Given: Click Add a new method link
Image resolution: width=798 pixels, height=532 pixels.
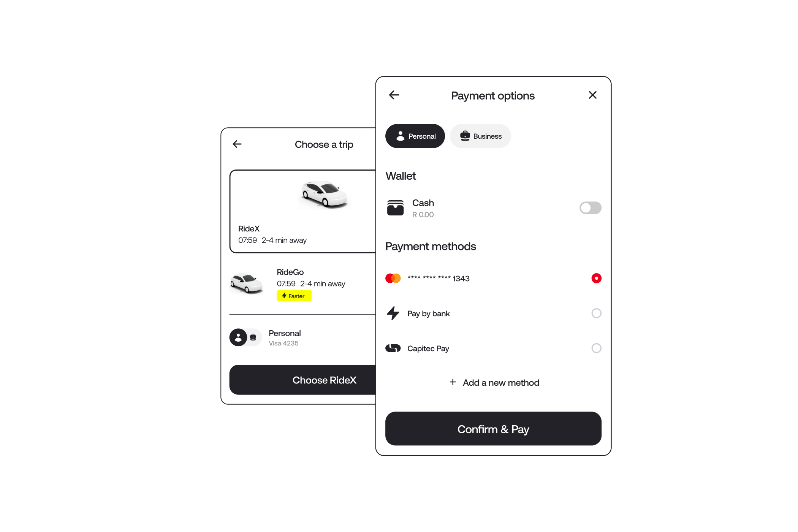Looking at the screenshot, I should [494, 382].
